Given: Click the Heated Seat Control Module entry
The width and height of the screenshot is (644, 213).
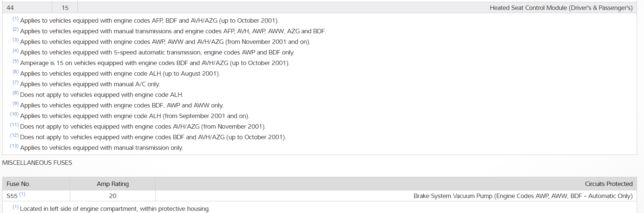Looking at the screenshot, I should [x=561, y=8].
